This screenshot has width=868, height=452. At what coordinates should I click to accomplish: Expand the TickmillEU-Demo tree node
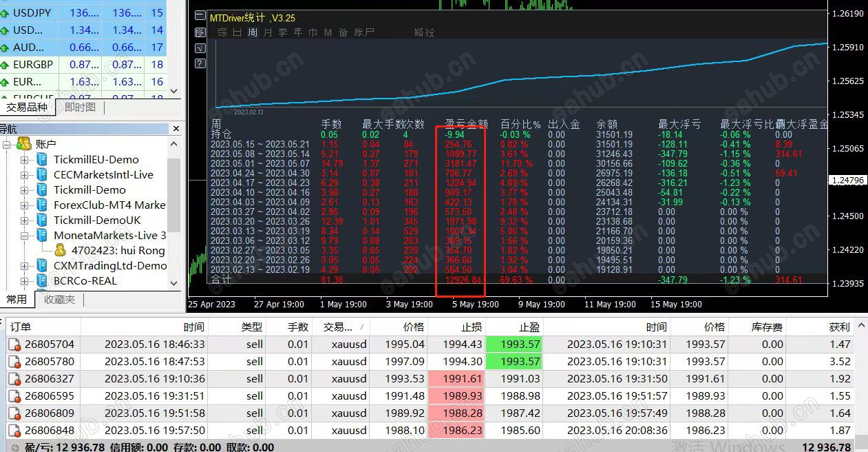25,160
